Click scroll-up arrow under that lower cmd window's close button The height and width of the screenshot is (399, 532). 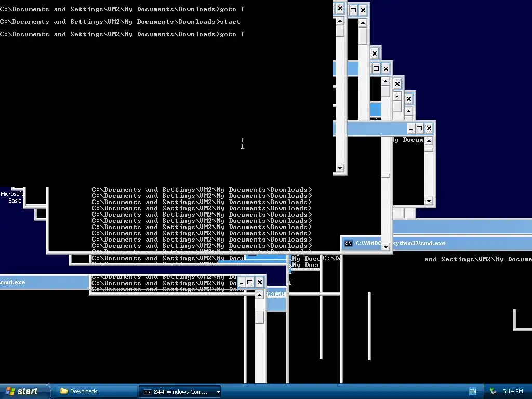point(260,295)
